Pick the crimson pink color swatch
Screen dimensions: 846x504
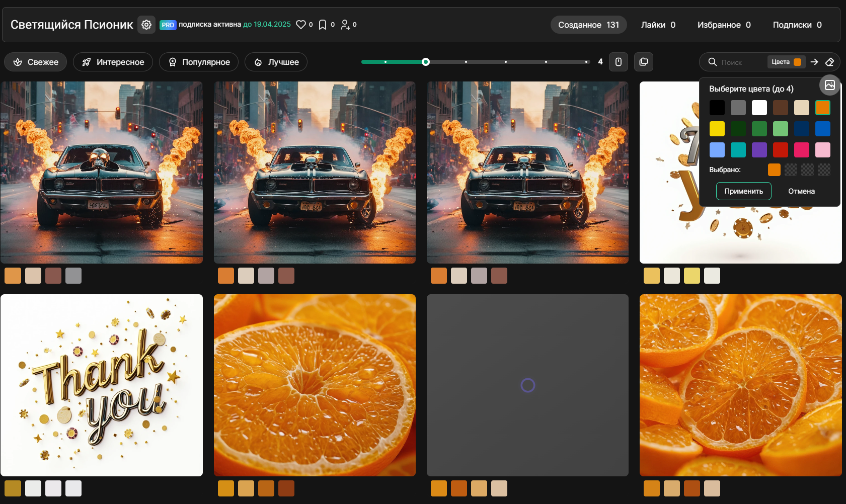(x=802, y=150)
